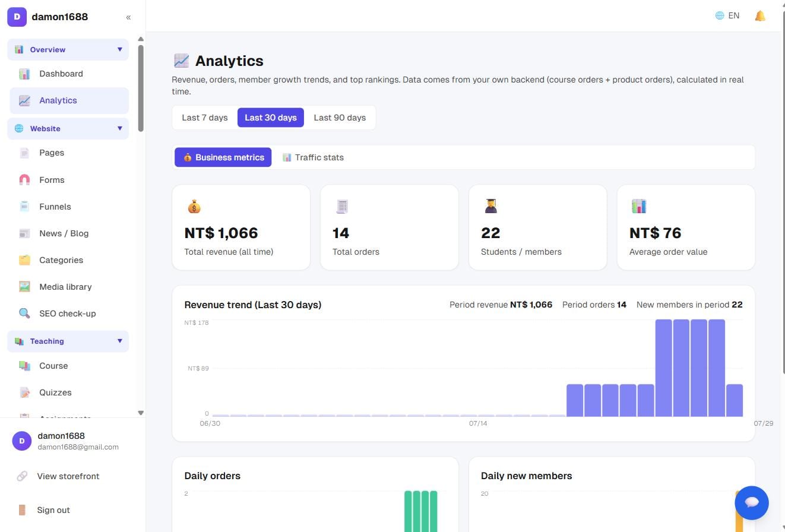Open News / Blog section
The image size is (785, 532).
[x=69, y=233]
